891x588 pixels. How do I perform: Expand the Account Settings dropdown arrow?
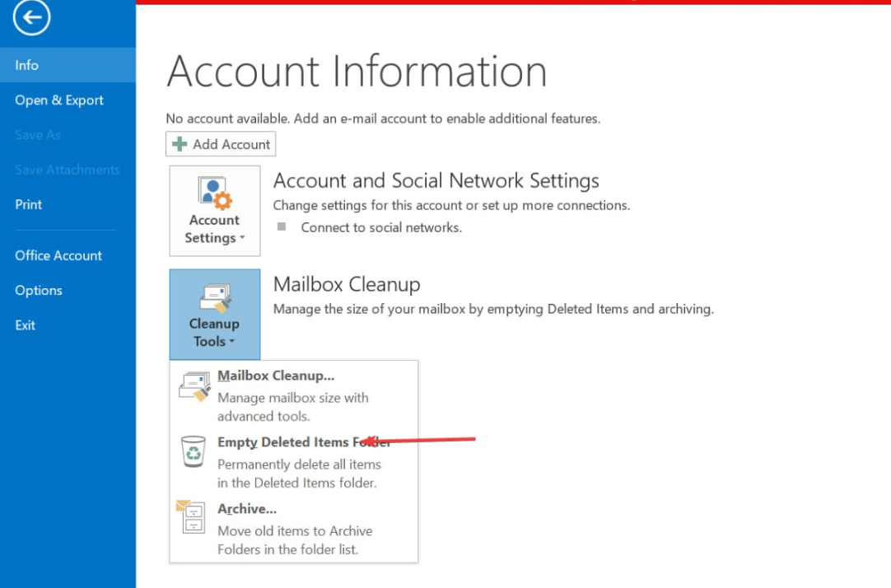(242, 237)
